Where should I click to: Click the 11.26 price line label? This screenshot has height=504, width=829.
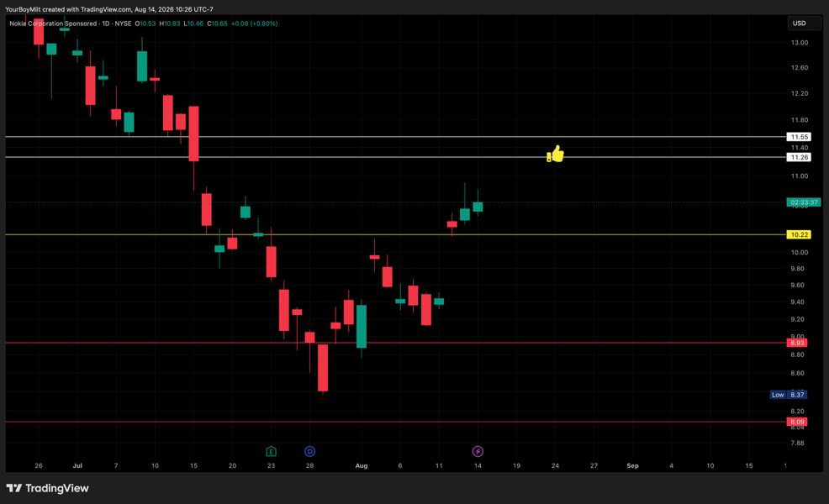(x=799, y=157)
